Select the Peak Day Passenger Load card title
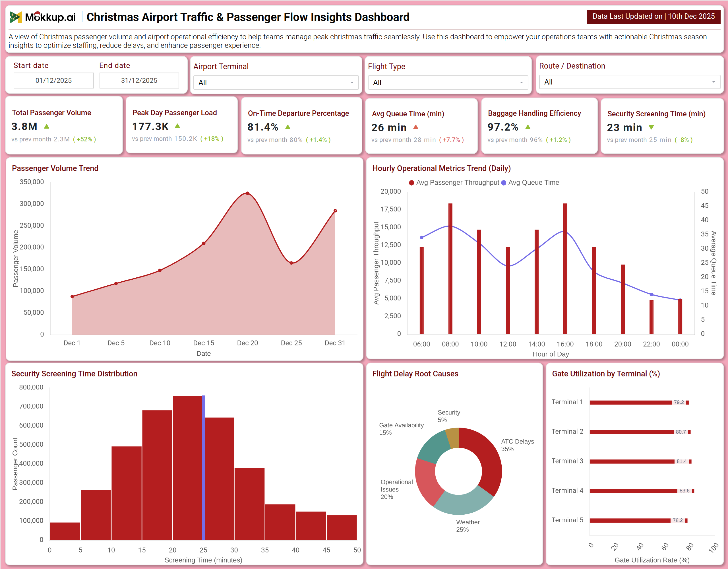This screenshot has height=569, width=728. 175,113
